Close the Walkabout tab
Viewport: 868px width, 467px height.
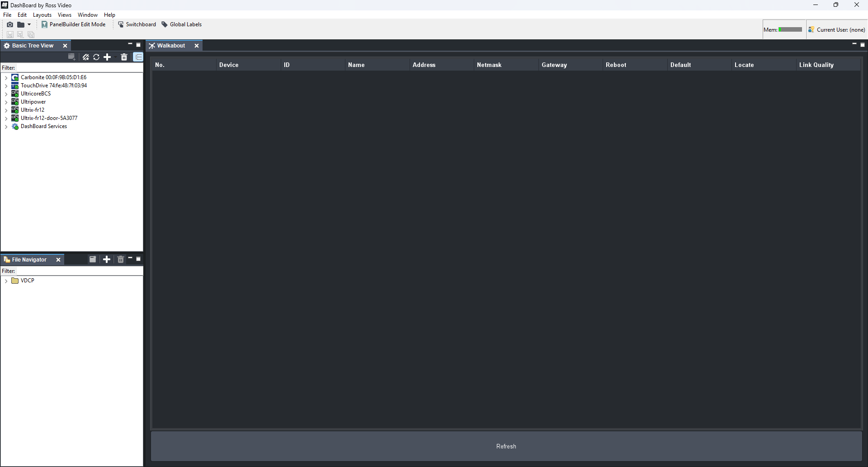click(x=197, y=46)
